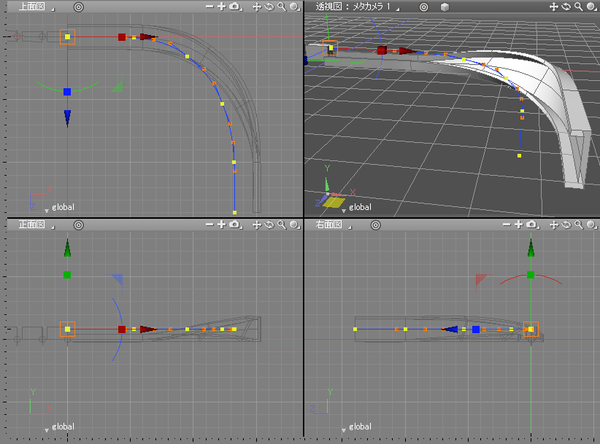
Task: Click the minus icon in the 上面図 header
Action: click(209, 7)
